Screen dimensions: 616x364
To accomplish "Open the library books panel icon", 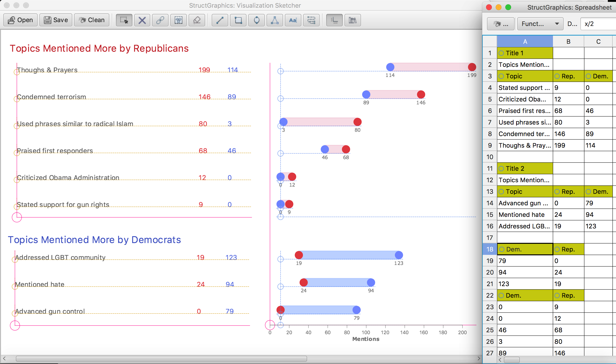I will [x=353, y=20].
